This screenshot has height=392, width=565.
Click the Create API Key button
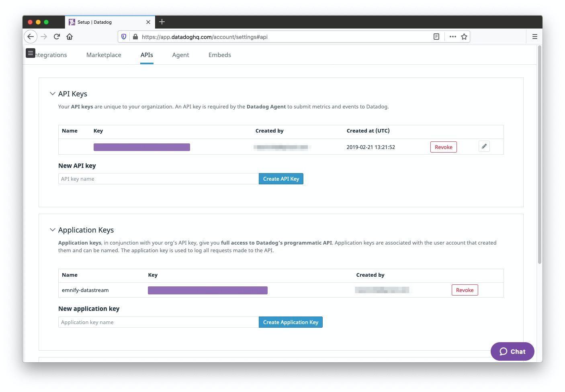point(281,178)
